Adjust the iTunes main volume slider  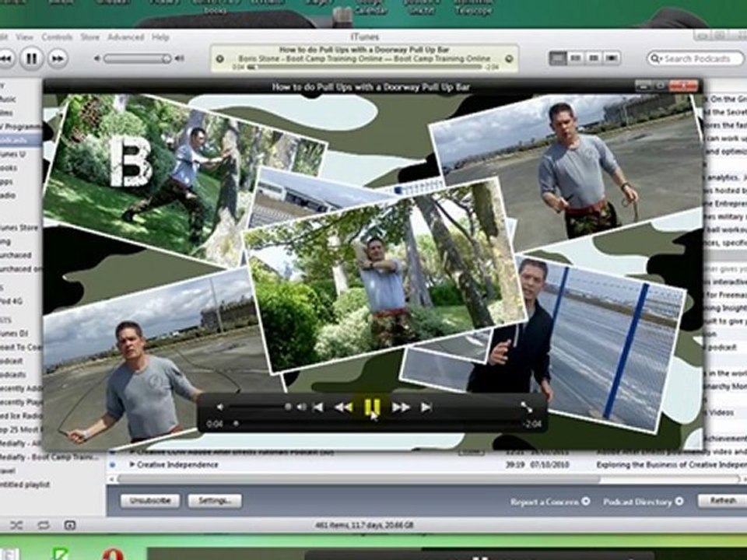pyautogui.click(x=137, y=58)
